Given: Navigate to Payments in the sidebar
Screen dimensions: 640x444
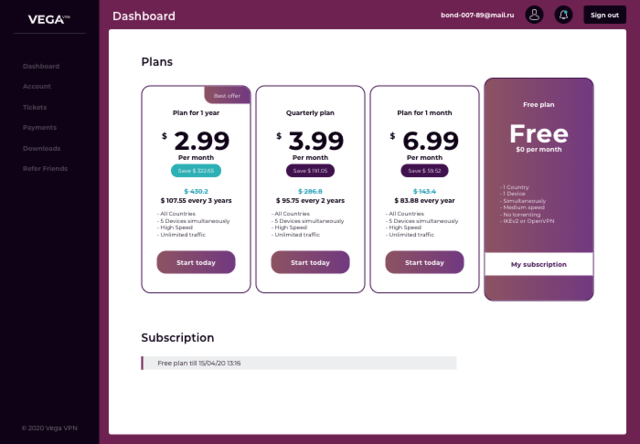Looking at the screenshot, I should [40, 128].
